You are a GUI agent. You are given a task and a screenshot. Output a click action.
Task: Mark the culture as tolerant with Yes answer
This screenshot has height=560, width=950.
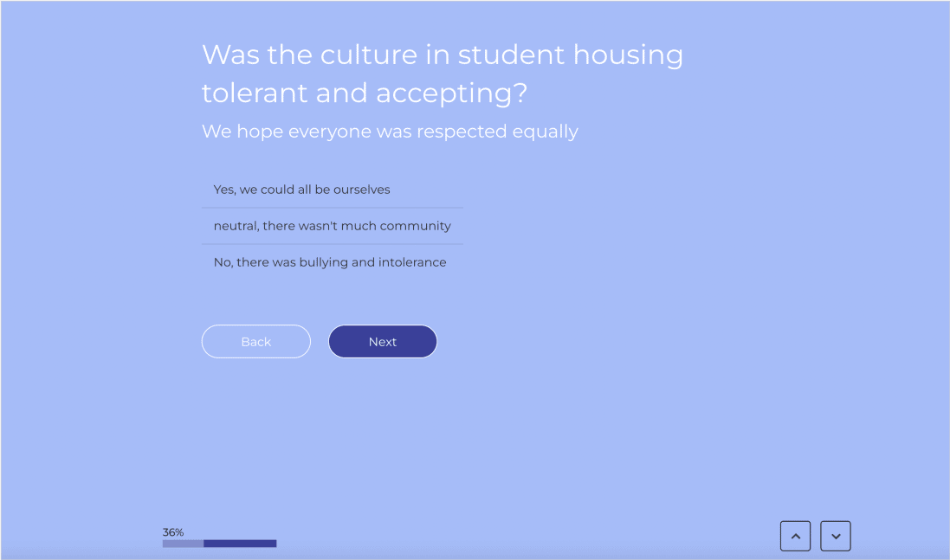coord(302,190)
